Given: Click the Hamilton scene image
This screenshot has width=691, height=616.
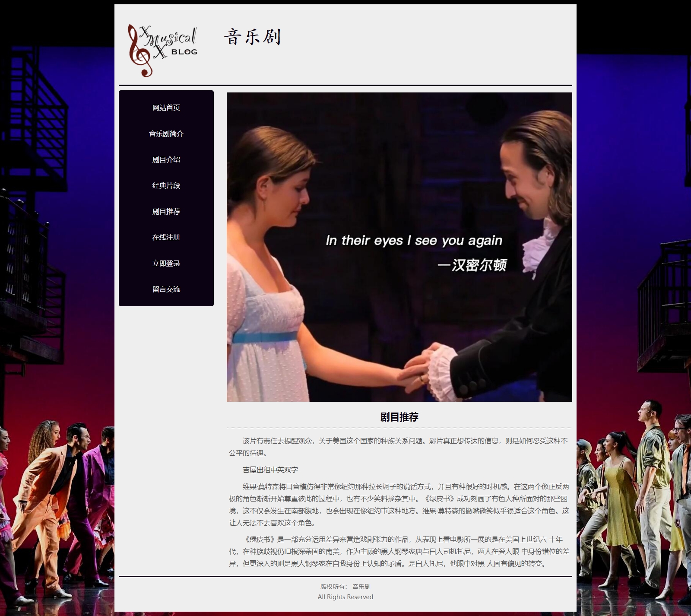Looking at the screenshot, I should click(399, 247).
